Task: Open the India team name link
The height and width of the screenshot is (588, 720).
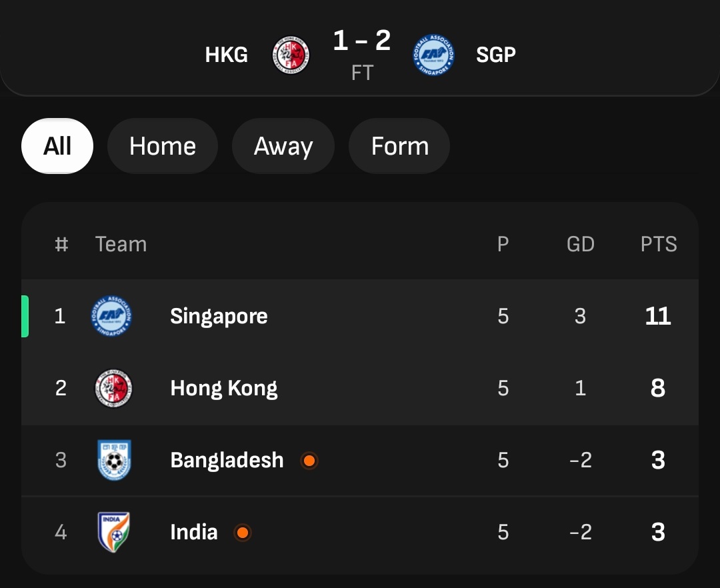Action: pos(194,532)
